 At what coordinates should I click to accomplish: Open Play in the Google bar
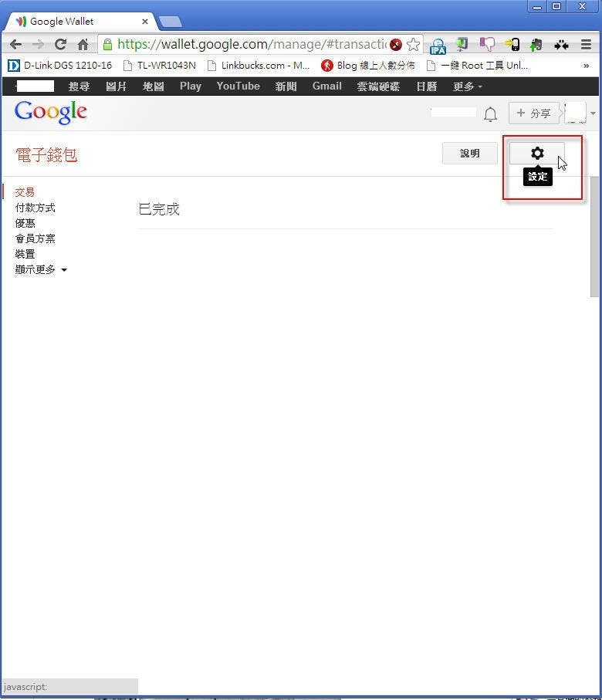point(191,86)
